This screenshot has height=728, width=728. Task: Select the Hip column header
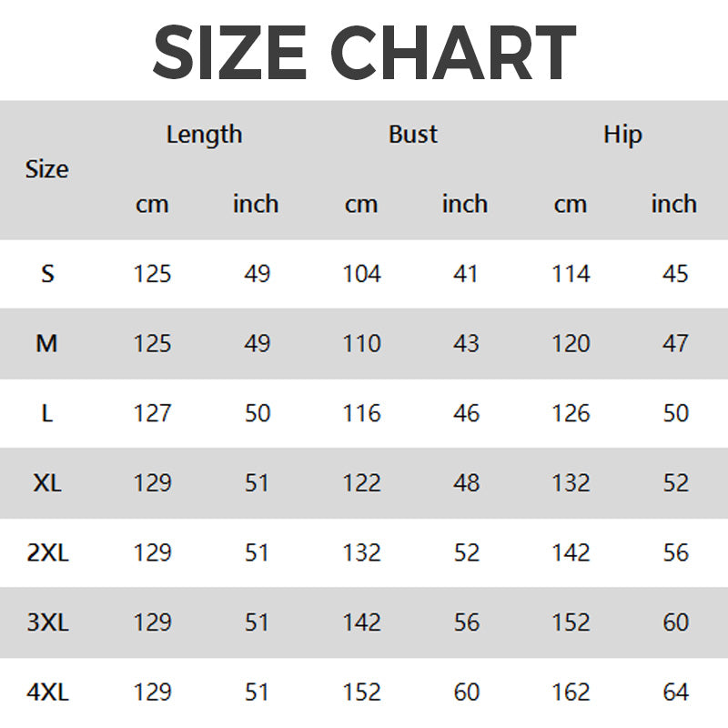[x=622, y=135]
